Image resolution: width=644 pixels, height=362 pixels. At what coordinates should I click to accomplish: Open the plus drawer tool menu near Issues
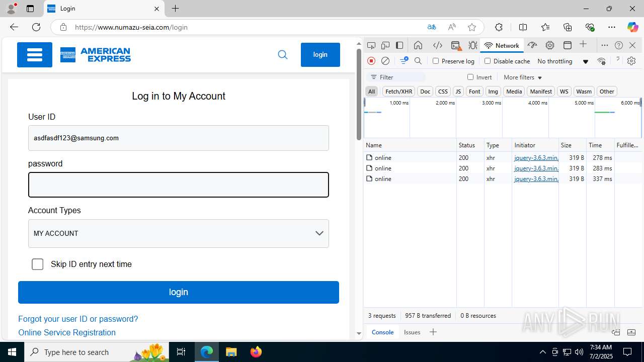coord(433,332)
